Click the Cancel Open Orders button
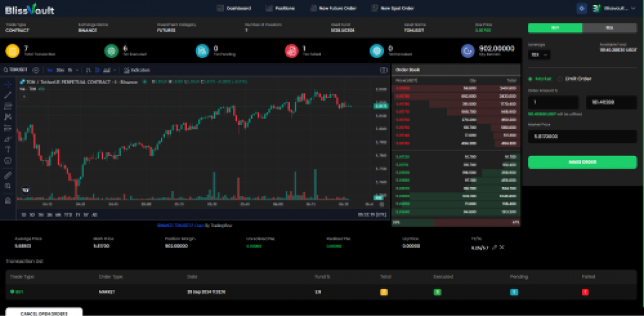The image size is (644, 316). click(44, 313)
